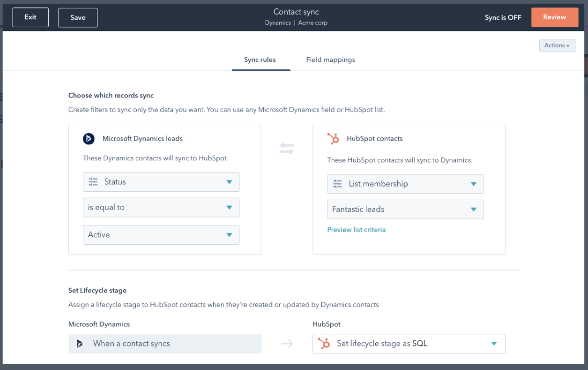This screenshot has width=588, height=370.
Task: Switch to the Field mappings tab
Action: [x=331, y=60]
